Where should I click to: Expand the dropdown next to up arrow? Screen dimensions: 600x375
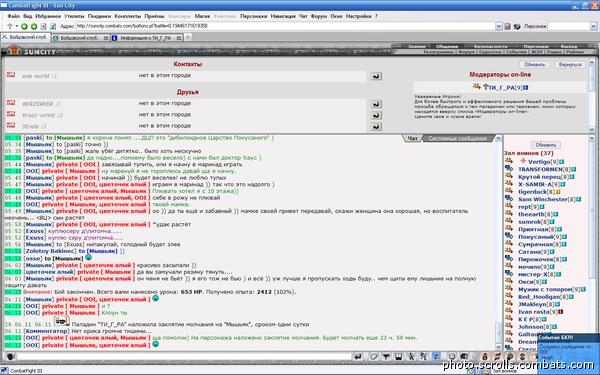16,26
